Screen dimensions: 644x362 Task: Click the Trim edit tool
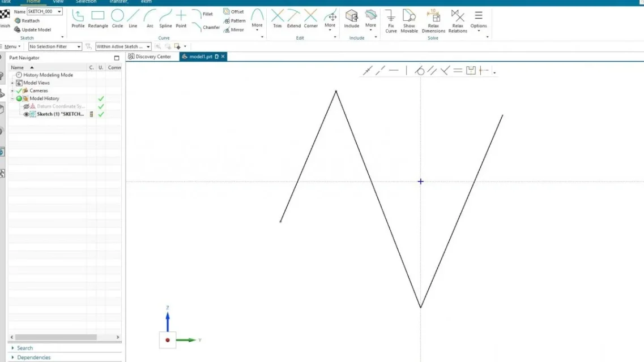(277, 18)
